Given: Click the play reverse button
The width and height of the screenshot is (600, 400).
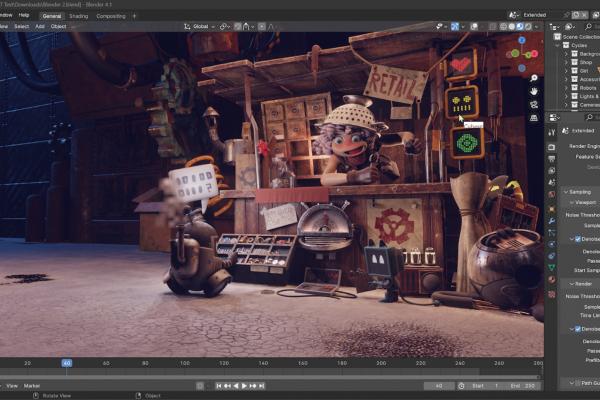Looking at the screenshot, I should pos(236,386).
